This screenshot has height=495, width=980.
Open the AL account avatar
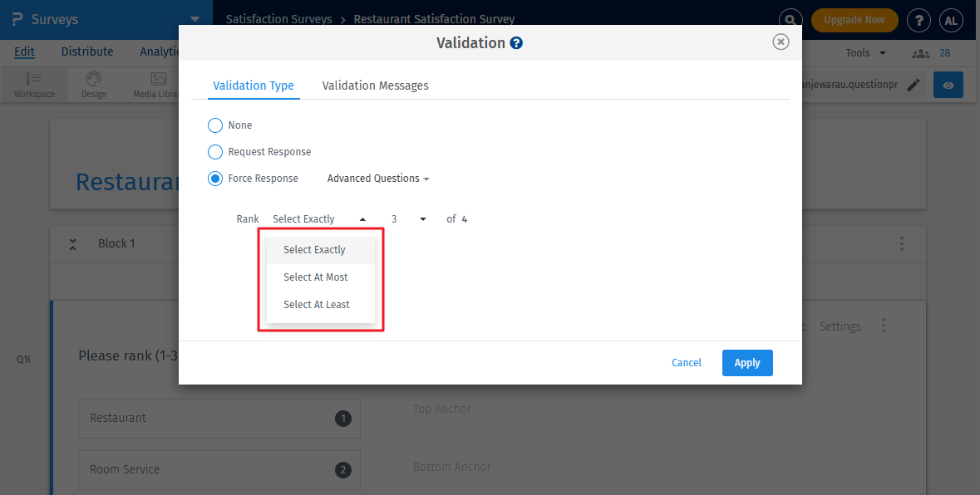951,20
